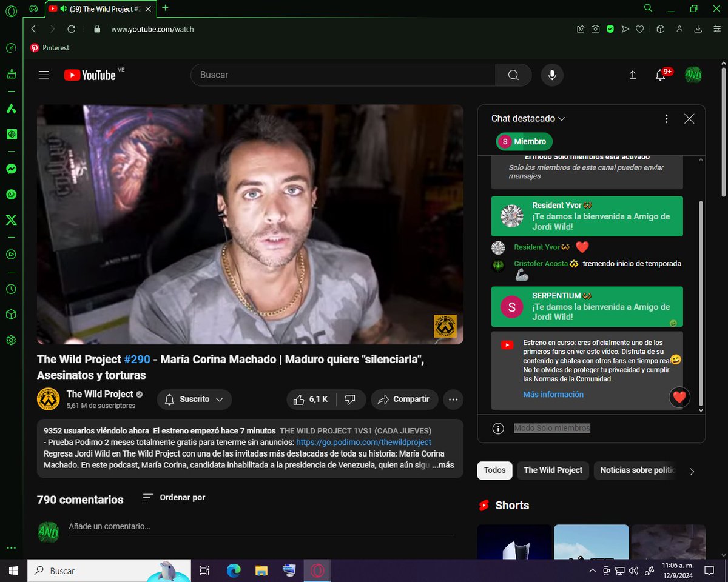Viewport: 728px width, 582px height.
Task: Open Aria AI sidebar icon
Action: click(x=11, y=109)
